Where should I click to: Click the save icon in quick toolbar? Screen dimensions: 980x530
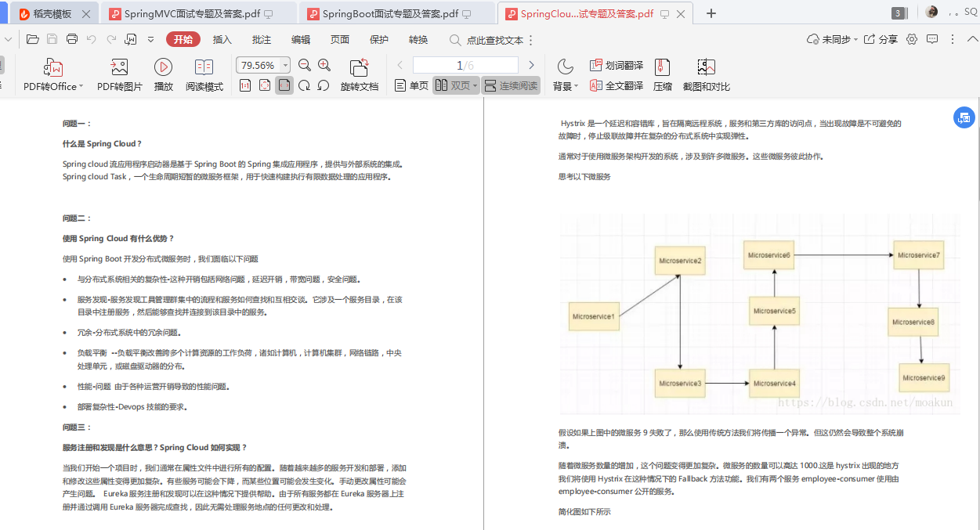point(52,39)
